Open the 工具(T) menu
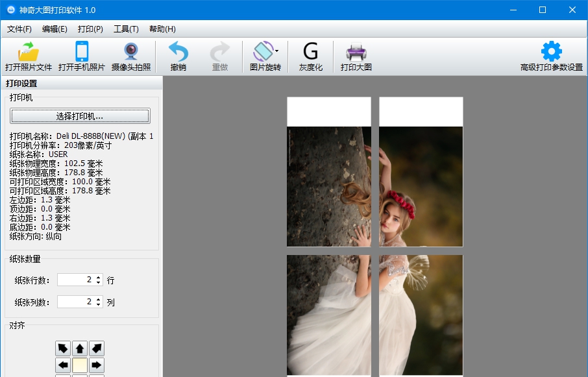 (x=126, y=29)
